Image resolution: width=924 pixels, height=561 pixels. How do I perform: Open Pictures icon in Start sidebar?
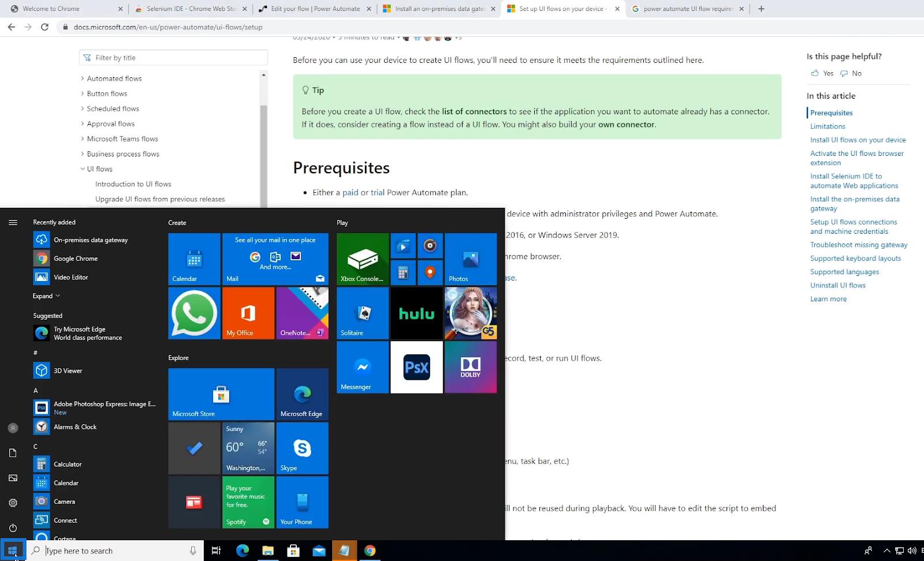pos(13,478)
